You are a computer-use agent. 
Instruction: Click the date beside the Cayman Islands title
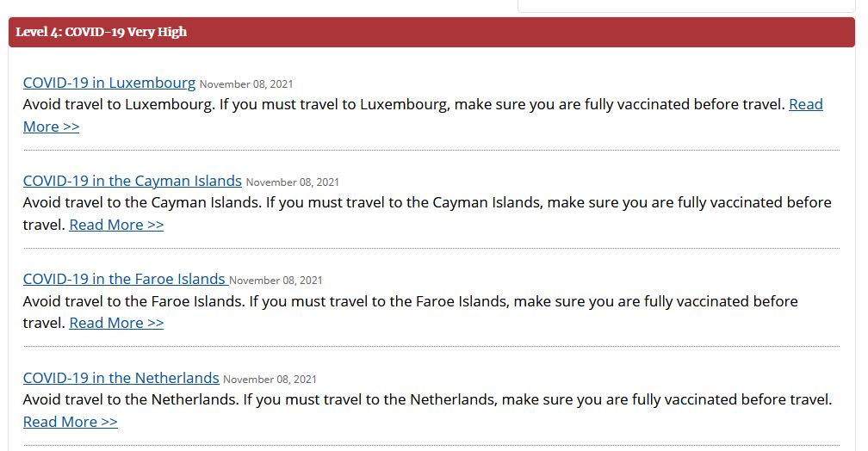click(x=293, y=182)
